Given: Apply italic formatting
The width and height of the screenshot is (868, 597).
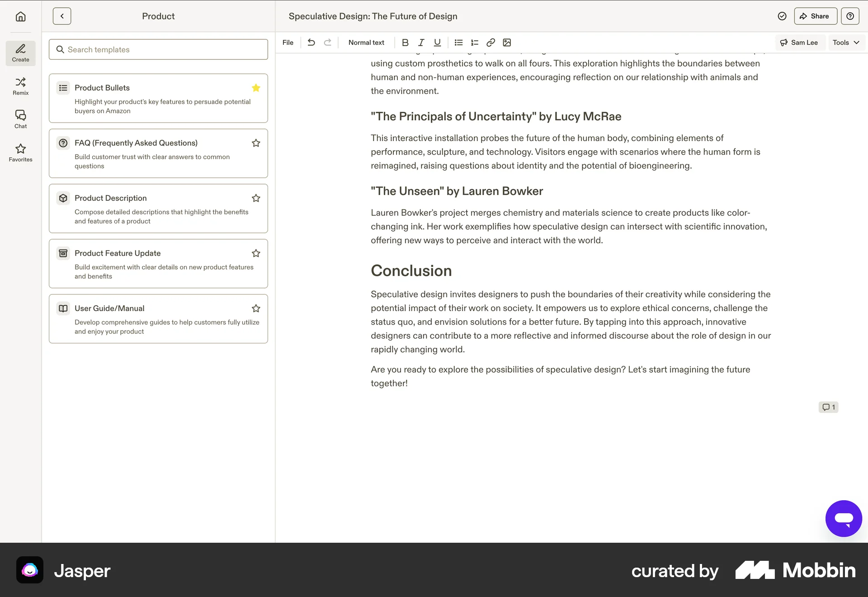Looking at the screenshot, I should [x=421, y=43].
